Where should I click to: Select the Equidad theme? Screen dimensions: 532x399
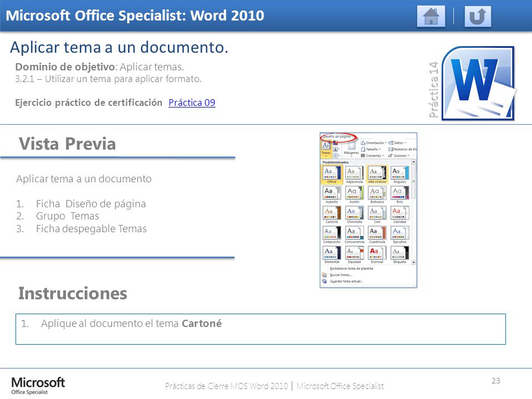[354, 254]
